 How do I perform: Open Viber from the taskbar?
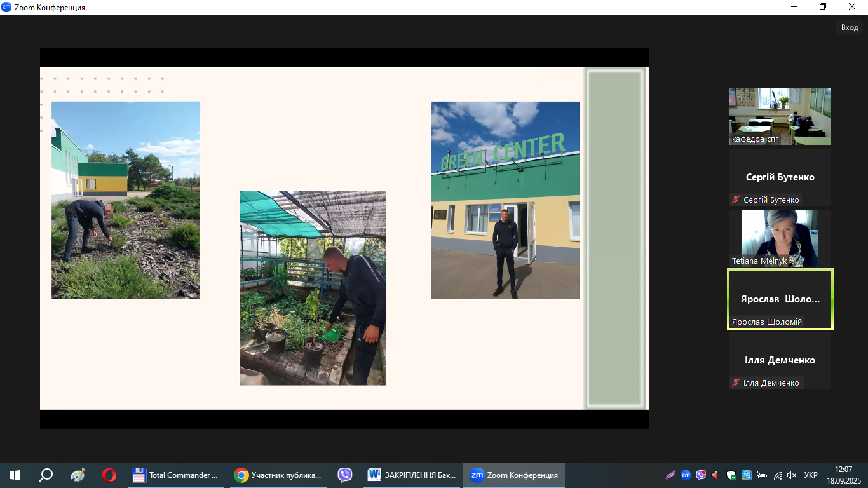345,475
